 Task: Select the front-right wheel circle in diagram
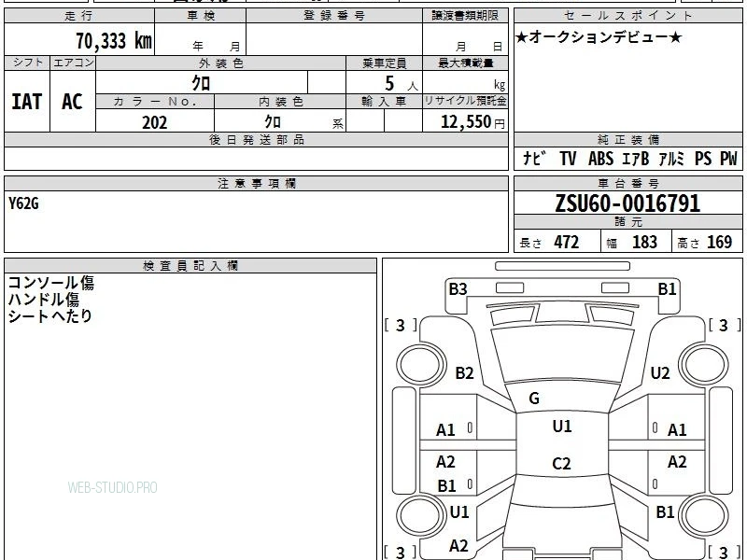pos(704,365)
